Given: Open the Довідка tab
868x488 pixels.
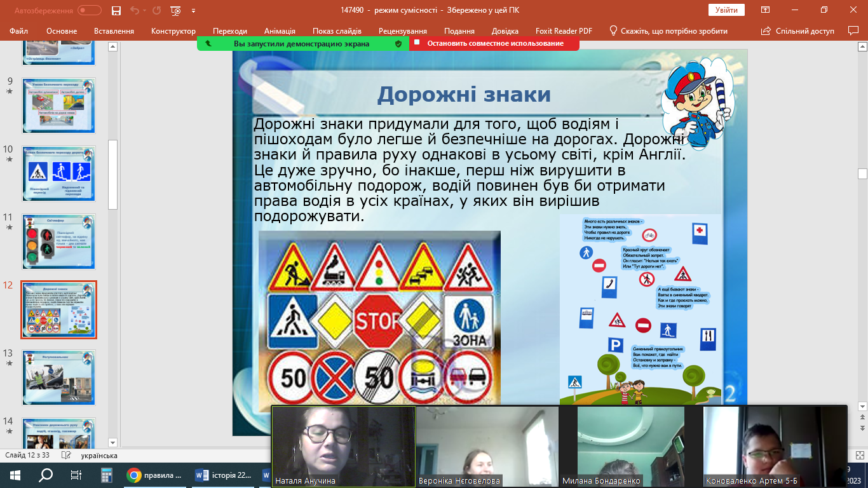Looking at the screenshot, I should 505,30.
